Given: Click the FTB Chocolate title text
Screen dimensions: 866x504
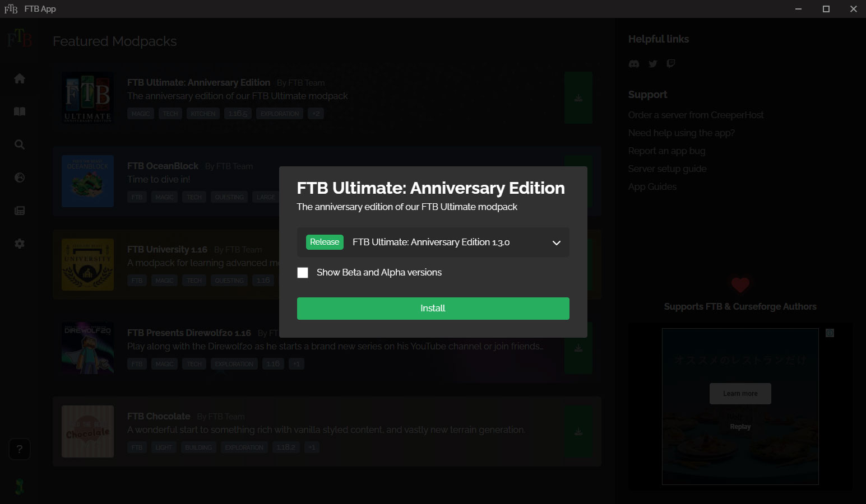Looking at the screenshot, I should pyautogui.click(x=159, y=417).
